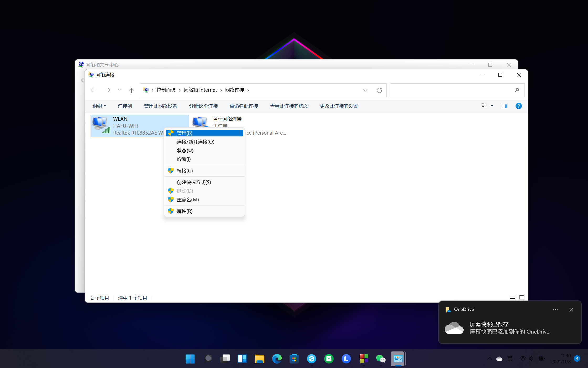The image size is (588, 368).
Task: Expand the address bar history dropdown
Action: click(x=365, y=90)
